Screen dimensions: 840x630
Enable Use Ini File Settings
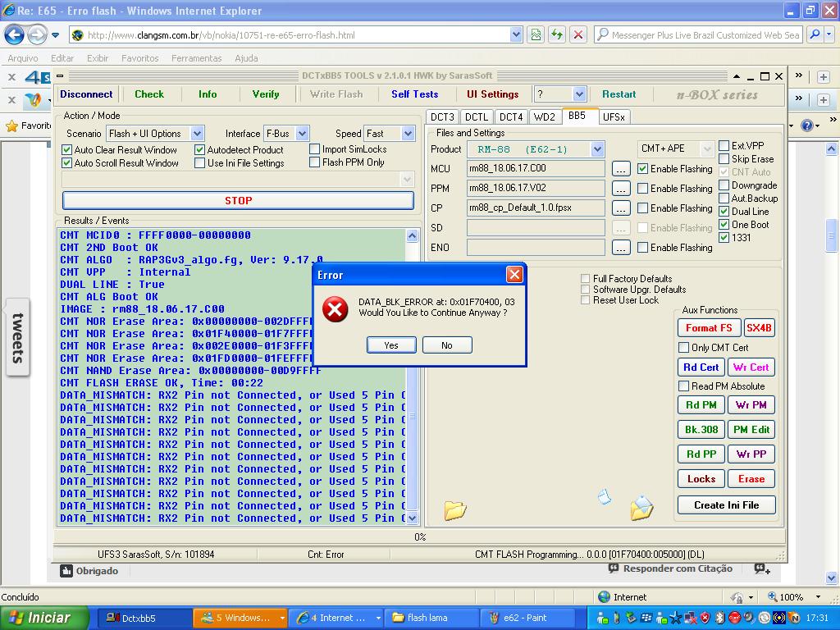point(200,163)
